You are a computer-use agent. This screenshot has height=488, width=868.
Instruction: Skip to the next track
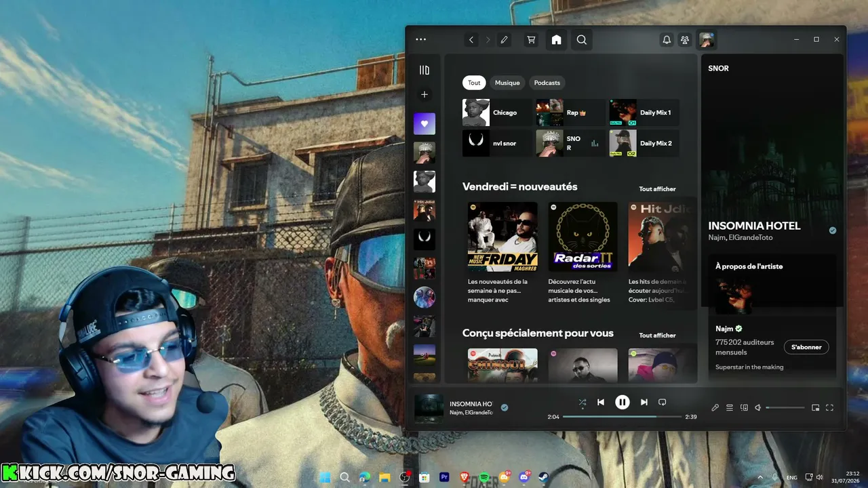pyautogui.click(x=644, y=402)
